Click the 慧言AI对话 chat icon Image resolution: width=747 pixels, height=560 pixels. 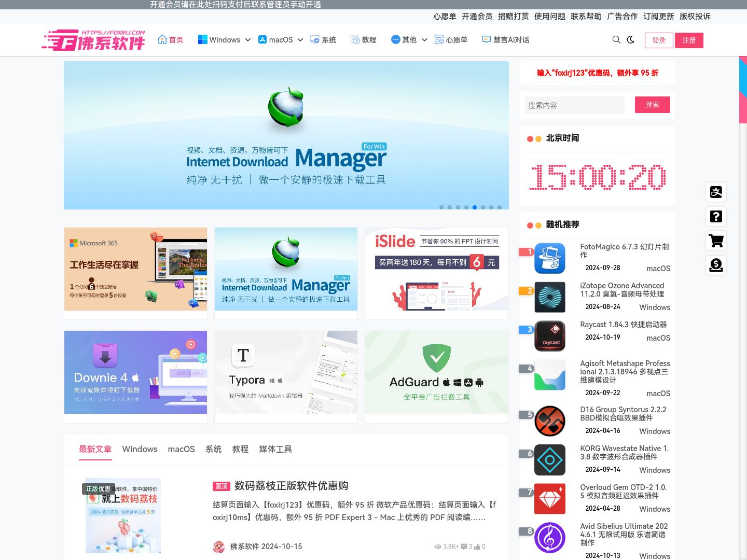pos(487,39)
